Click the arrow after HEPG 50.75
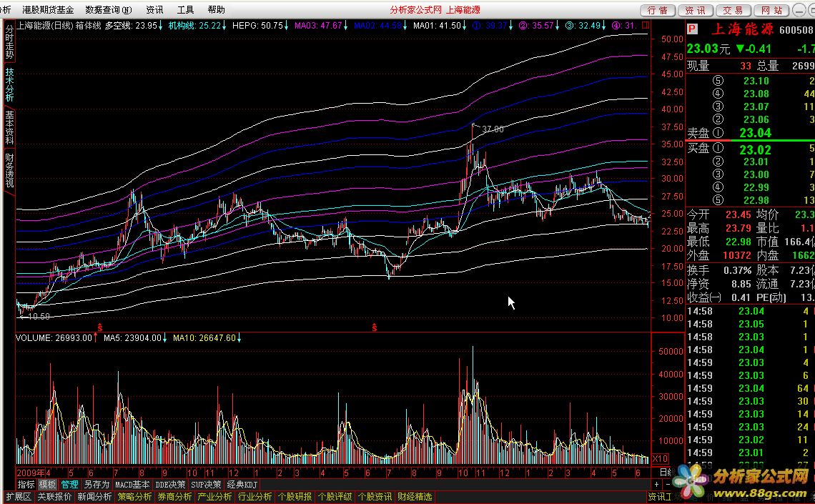This screenshot has height=504, width=815. tap(287, 26)
